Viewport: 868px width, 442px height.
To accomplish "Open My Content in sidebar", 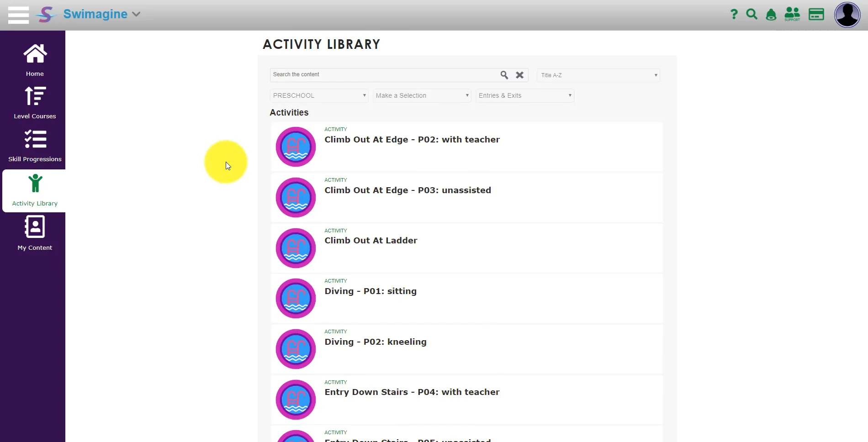I will [x=35, y=233].
